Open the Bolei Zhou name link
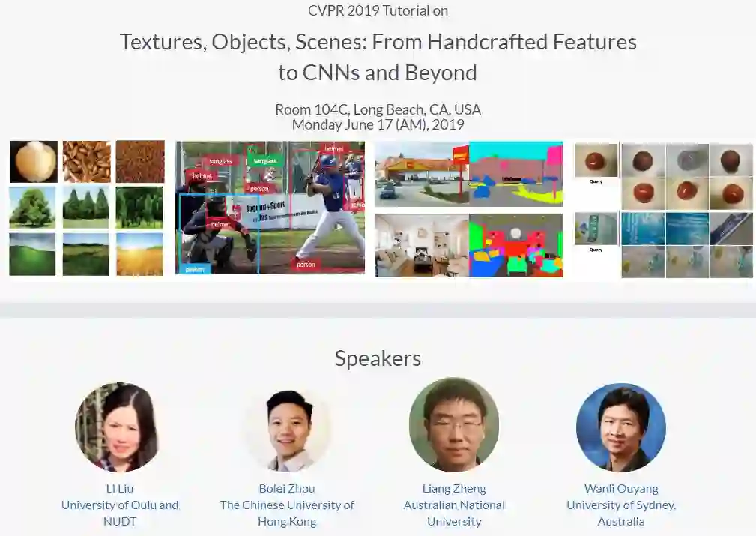 click(287, 488)
